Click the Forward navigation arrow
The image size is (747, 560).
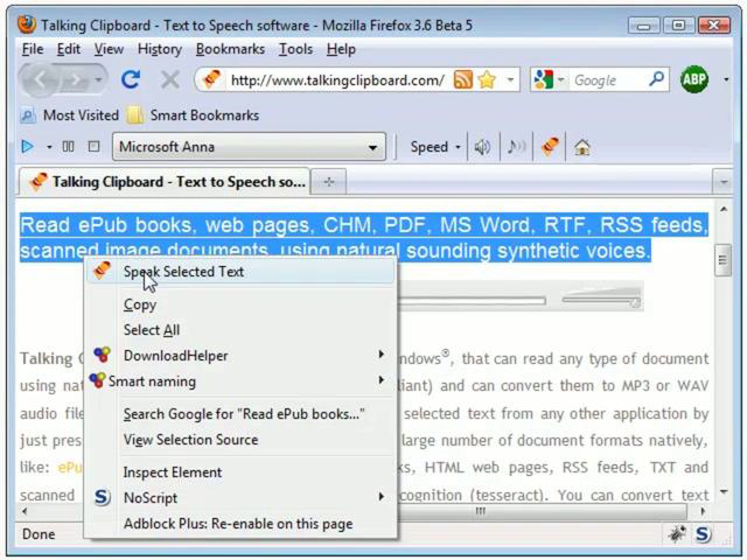[76, 80]
